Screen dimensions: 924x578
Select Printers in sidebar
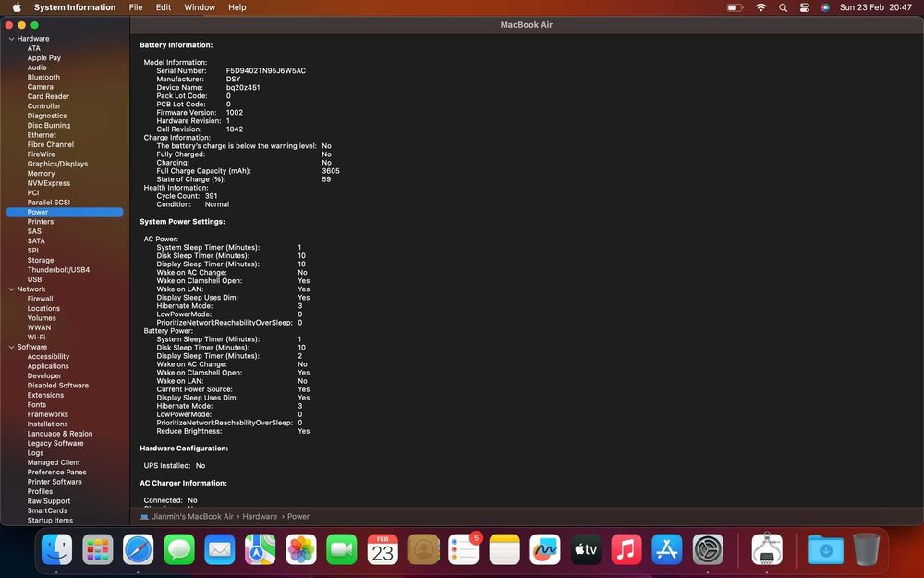pos(40,222)
